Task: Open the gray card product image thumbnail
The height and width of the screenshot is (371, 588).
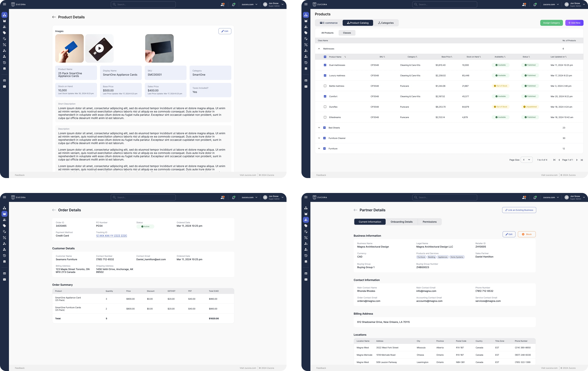Action: [159, 48]
